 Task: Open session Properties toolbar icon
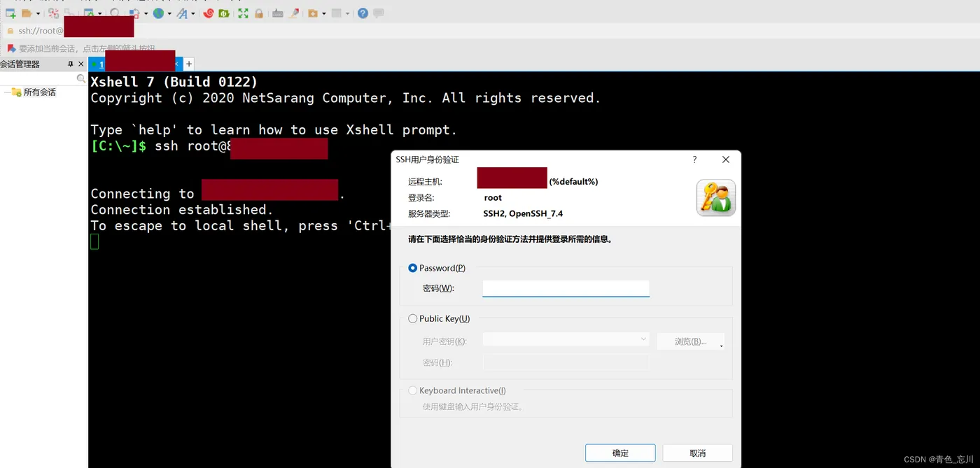[89, 13]
